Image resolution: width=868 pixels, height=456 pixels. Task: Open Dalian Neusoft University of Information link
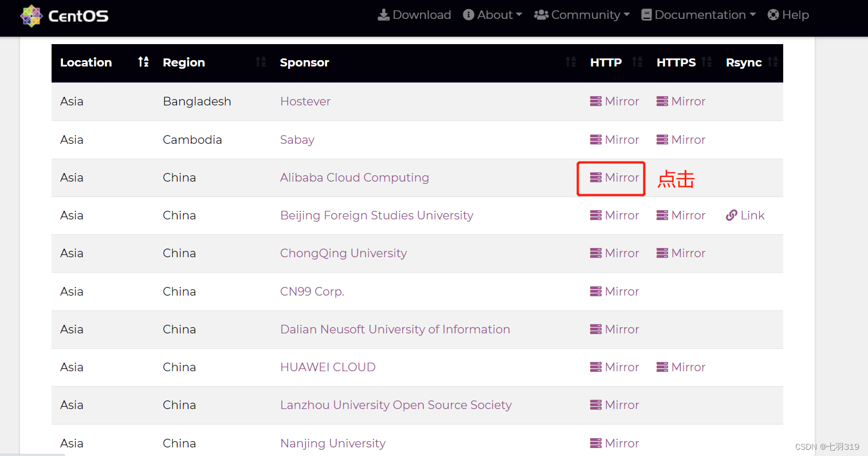(395, 329)
